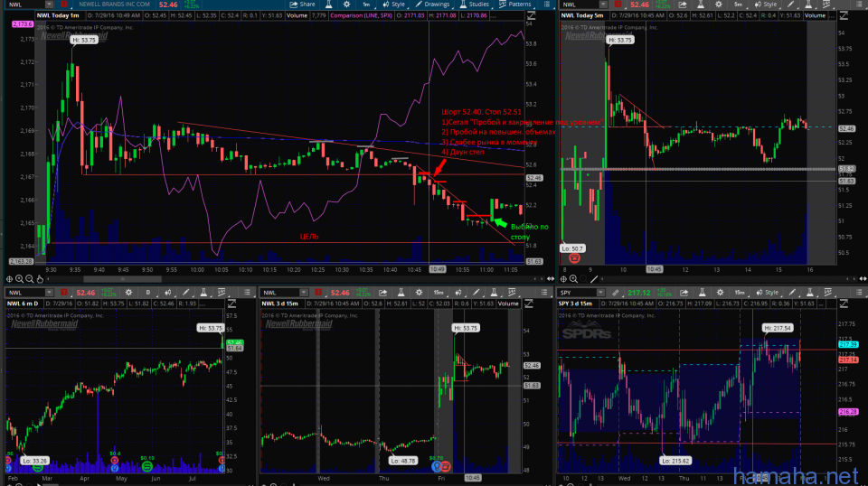Open list menu in NWL 6m D chart
Viewport: 868px width, 486px height.
pyautogui.click(x=247, y=293)
